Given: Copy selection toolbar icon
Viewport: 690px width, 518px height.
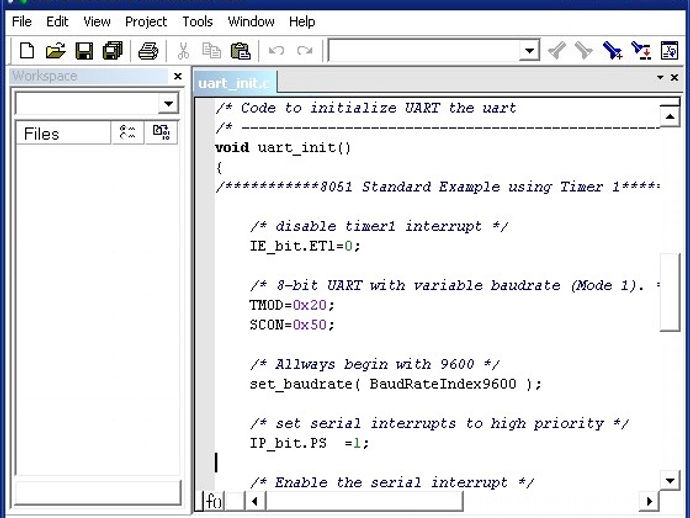Looking at the screenshot, I should [211, 51].
